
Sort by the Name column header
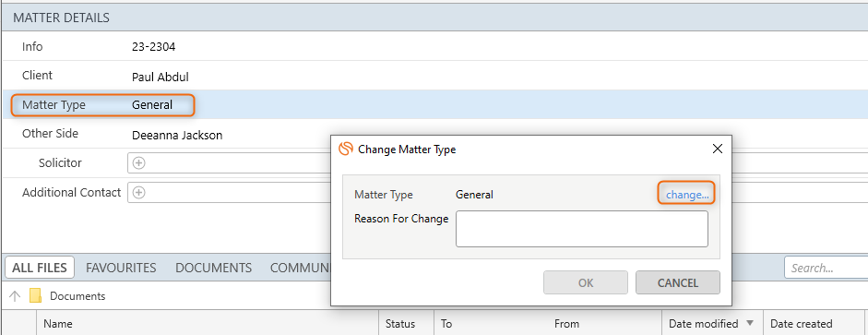pyautogui.click(x=208, y=323)
